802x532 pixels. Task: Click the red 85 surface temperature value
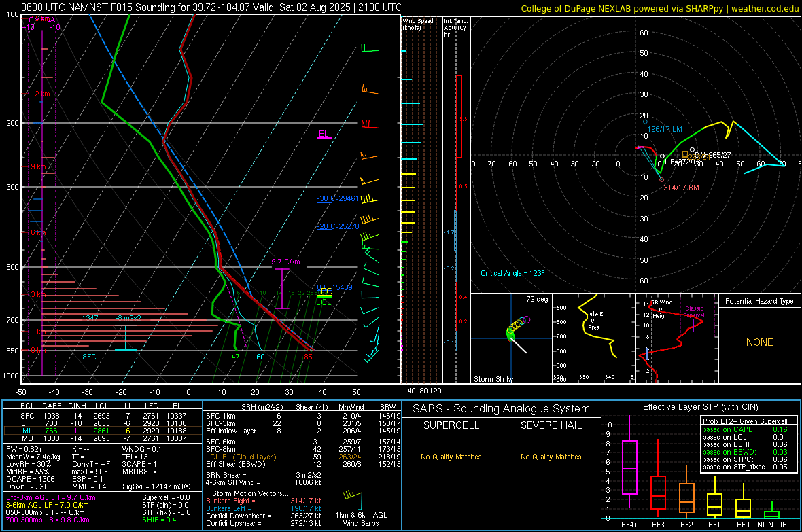[308, 357]
